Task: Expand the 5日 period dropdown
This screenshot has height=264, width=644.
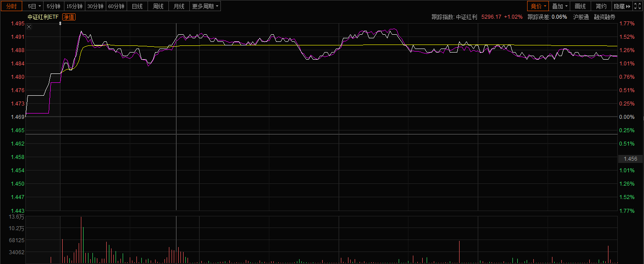Action: point(34,6)
